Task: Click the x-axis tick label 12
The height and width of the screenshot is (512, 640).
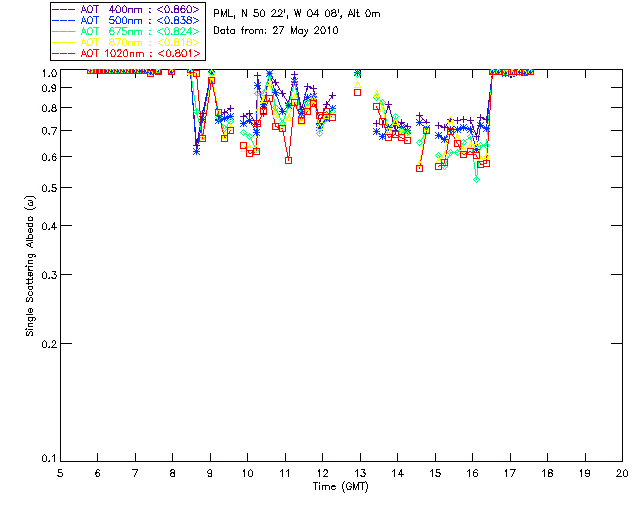Action: pyautogui.click(x=322, y=473)
